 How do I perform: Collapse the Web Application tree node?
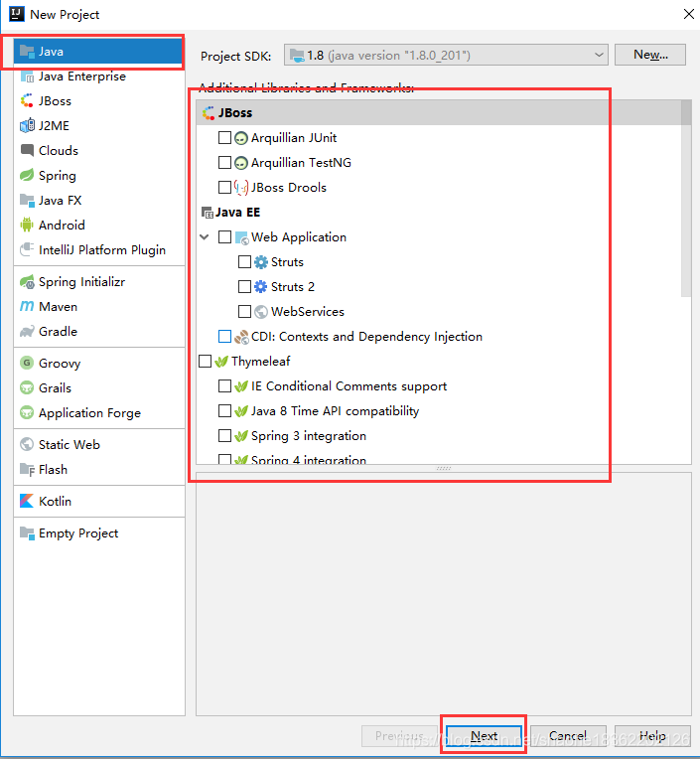205,237
